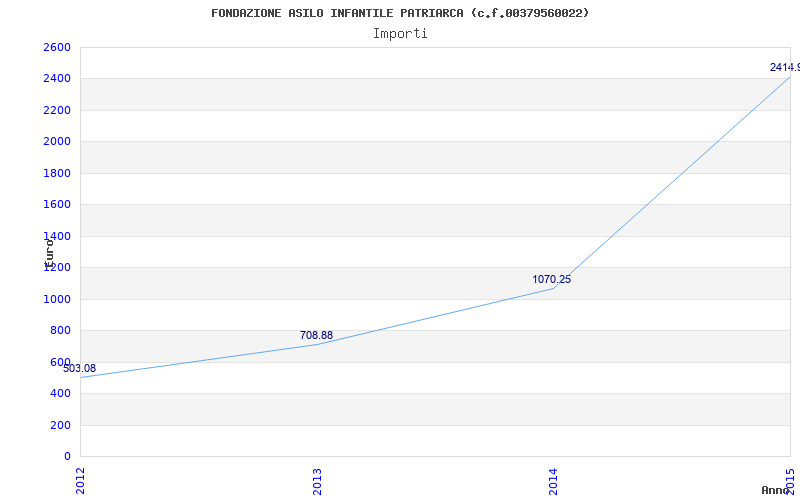800x500 pixels.
Task: Click the 2200 y-axis tick label
Action: (57, 110)
